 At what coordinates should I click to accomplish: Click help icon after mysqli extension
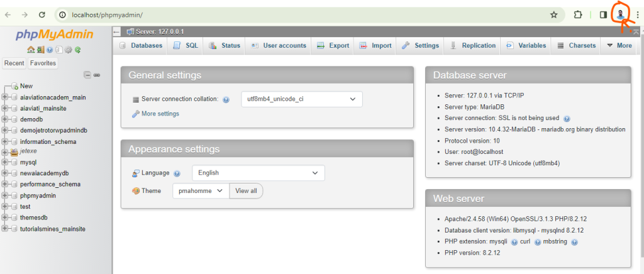click(x=514, y=242)
